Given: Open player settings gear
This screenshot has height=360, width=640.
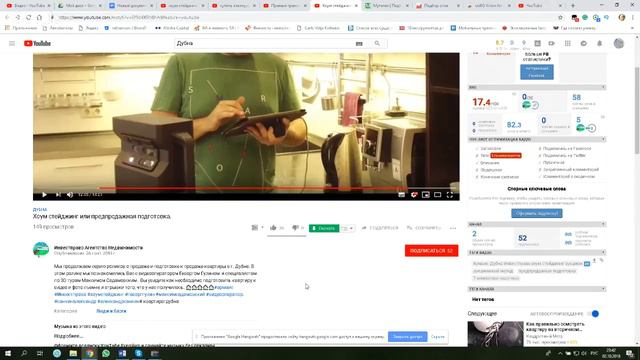Looking at the screenshot, I should 414,195.
